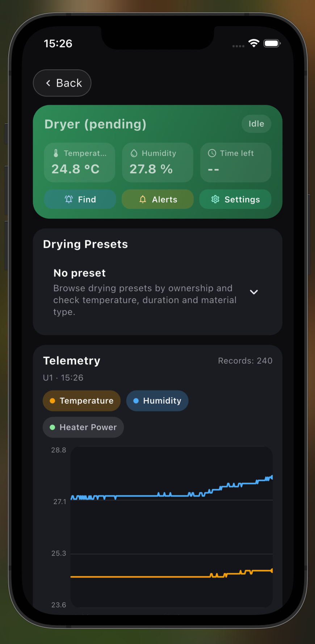
Task: Click the blue humidity line endpoint
Action: pyautogui.click(x=272, y=477)
